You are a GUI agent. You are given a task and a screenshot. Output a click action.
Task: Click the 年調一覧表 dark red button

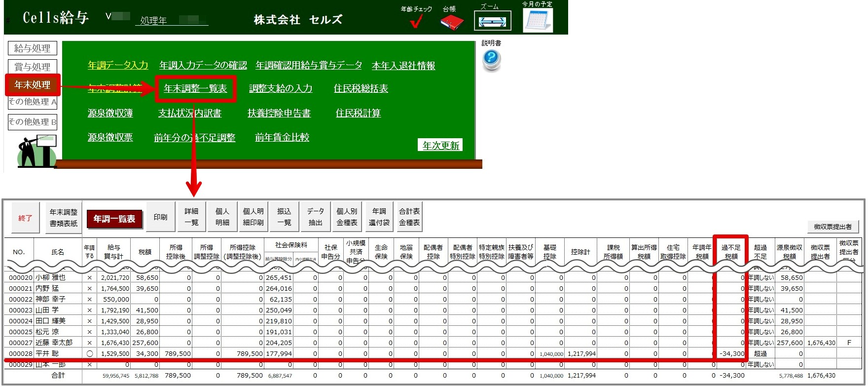(x=114, y=219)
